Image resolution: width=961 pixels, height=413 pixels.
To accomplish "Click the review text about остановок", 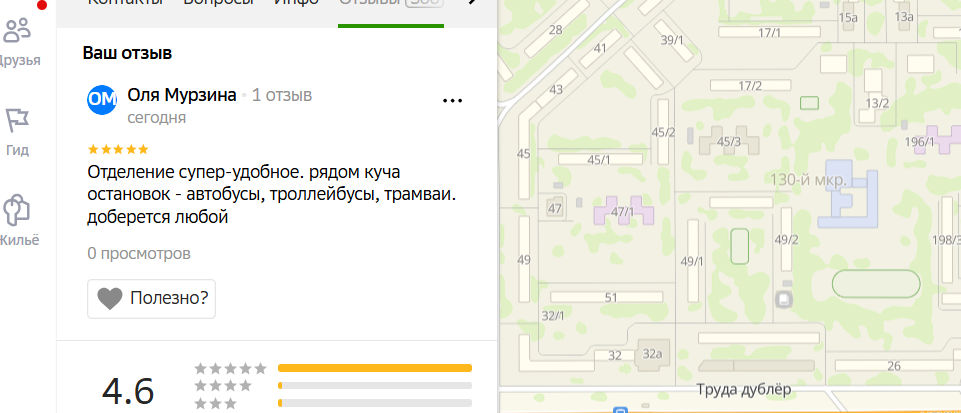I will tap(272, 194).
